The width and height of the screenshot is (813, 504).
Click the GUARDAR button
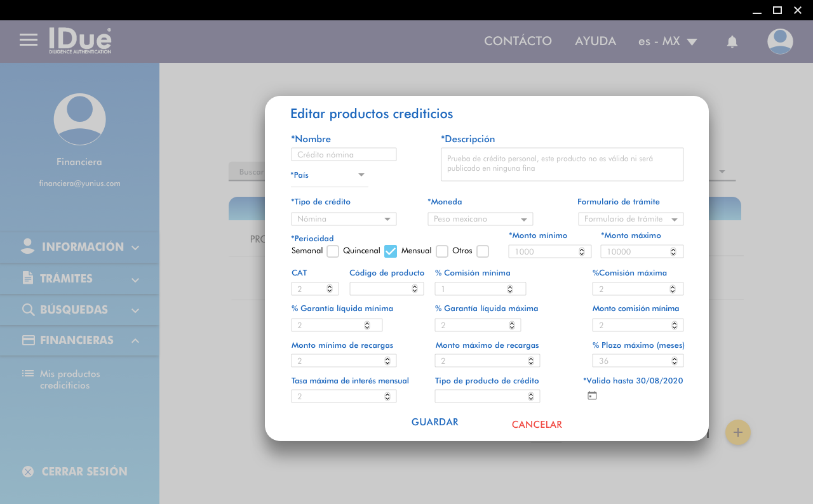[x=434, y=422]
